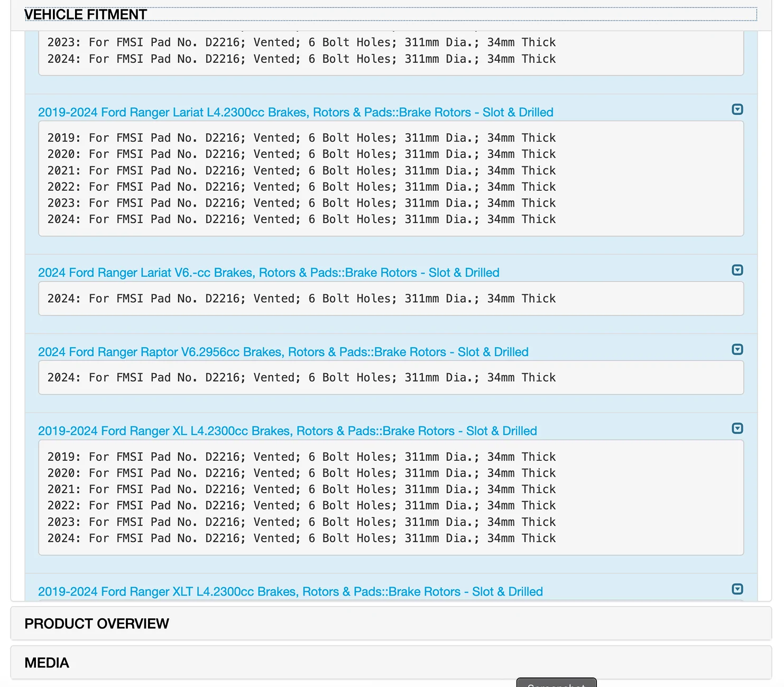Select the 2024 fitment note under Ranger Raptor V6
Screen dimensions: 784x687
(302, 378)
